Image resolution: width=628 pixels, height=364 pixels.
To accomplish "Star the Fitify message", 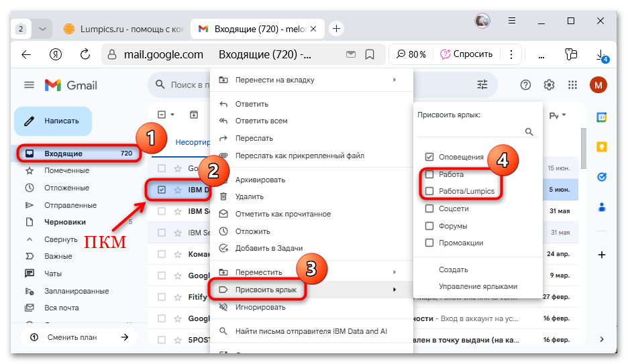I will 178,297.
